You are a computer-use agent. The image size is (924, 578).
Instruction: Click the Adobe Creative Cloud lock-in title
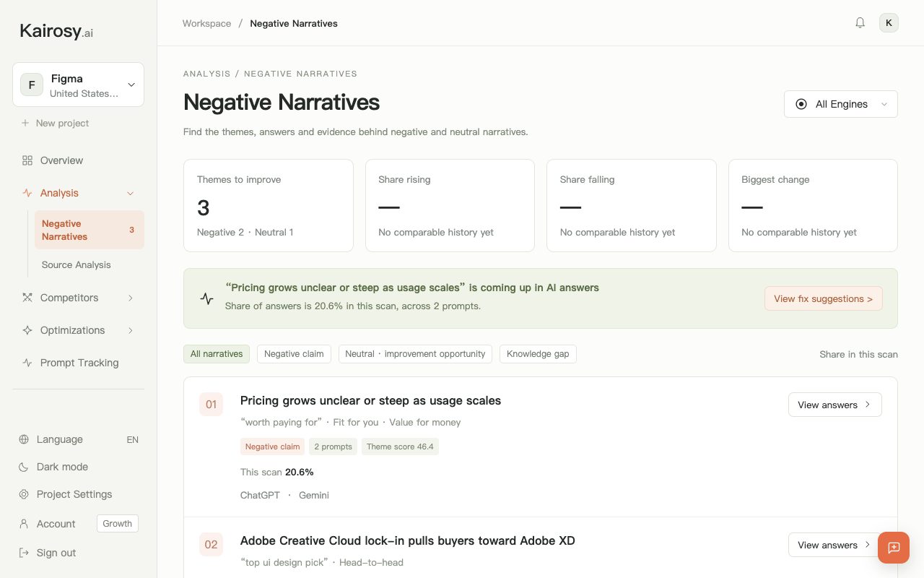click(408, 540)
